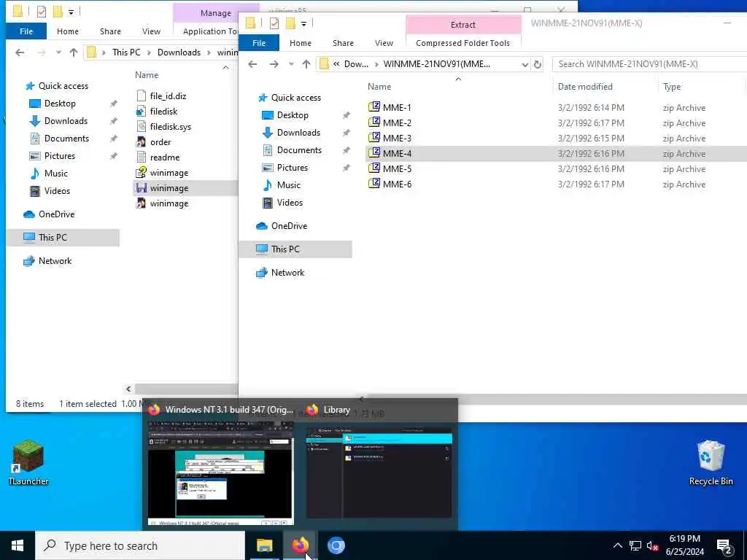Select MME-6 zip archive icon
Screen dimensions: 747x560
374,183
